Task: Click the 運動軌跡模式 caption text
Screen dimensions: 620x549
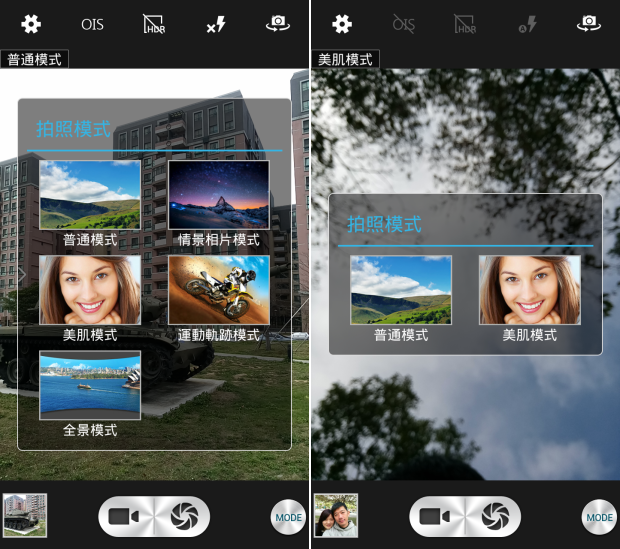Action: [x=219, y=335]
